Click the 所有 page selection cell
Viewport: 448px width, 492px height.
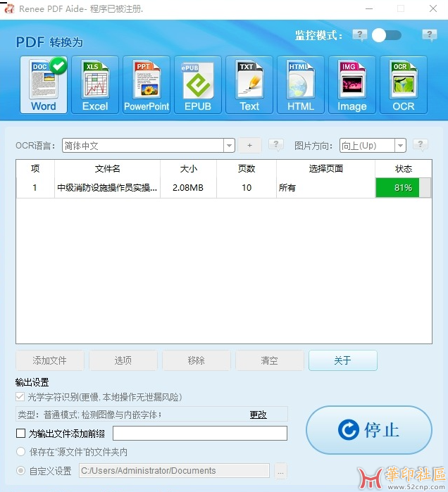pos(325,188)
